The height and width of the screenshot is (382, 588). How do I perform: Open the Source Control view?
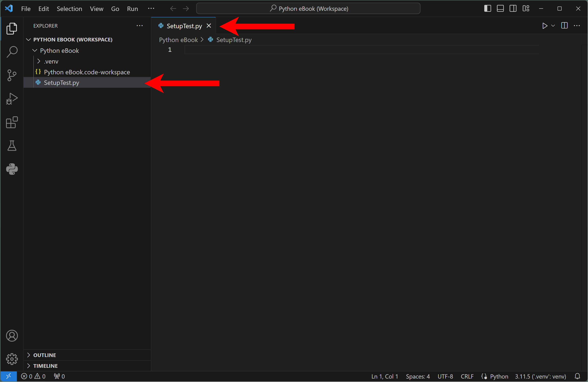click(x=12, y=75)
